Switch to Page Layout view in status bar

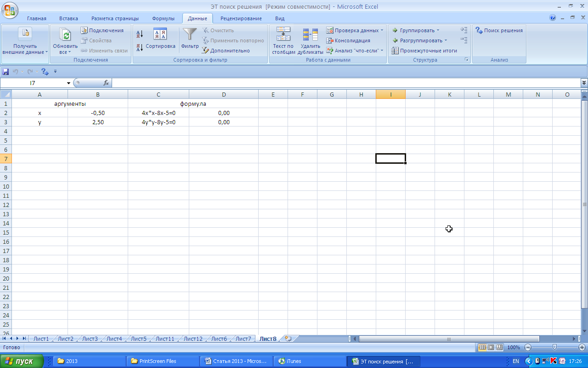pos(491,347)
